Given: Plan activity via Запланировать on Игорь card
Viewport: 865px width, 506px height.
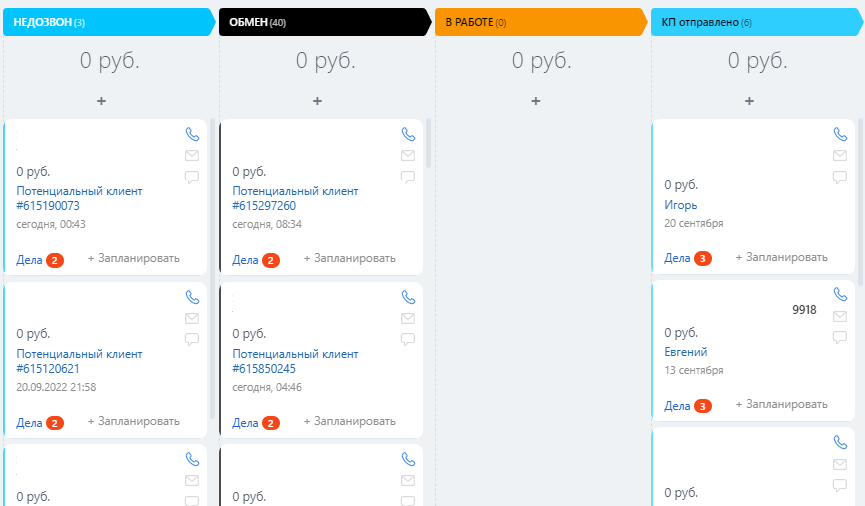Looking at the screenshot, I should coord(781,257).
